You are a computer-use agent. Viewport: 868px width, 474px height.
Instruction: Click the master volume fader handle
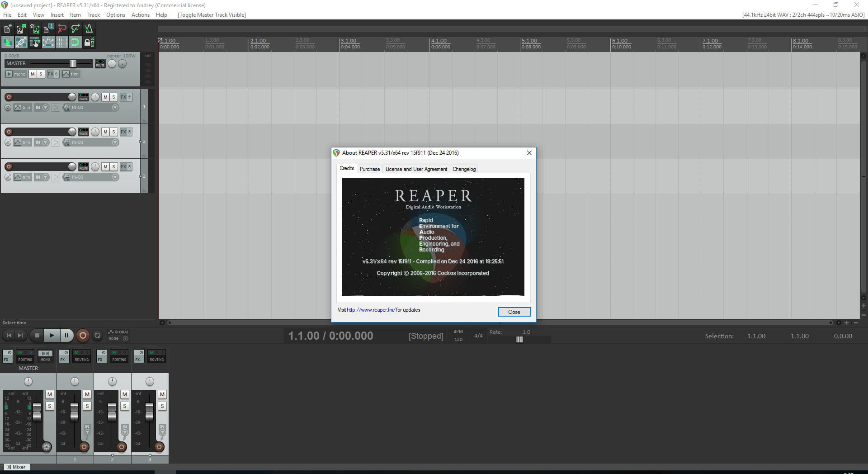click(73, 64)
